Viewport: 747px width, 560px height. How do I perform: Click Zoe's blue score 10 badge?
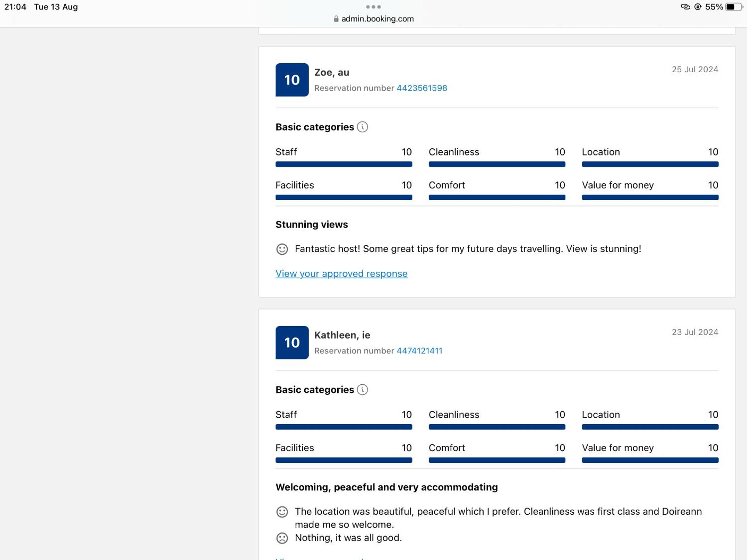coord(292,80)
